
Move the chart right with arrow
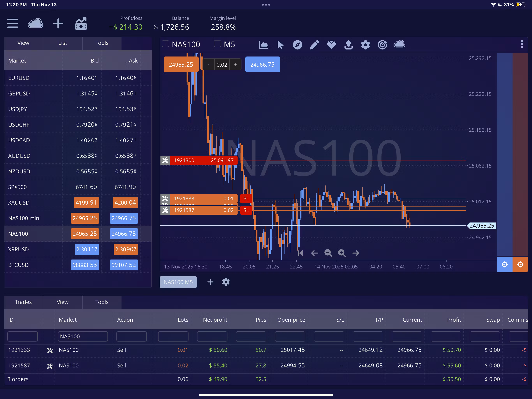pyautogui.click(x=355, y=253)
